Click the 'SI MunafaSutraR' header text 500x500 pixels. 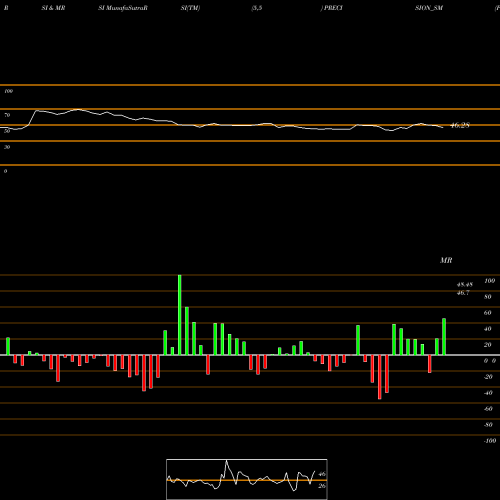123,8
